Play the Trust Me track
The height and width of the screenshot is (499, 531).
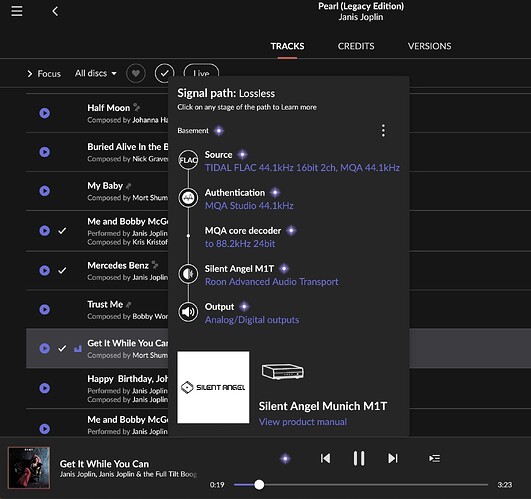click(45, 309)
